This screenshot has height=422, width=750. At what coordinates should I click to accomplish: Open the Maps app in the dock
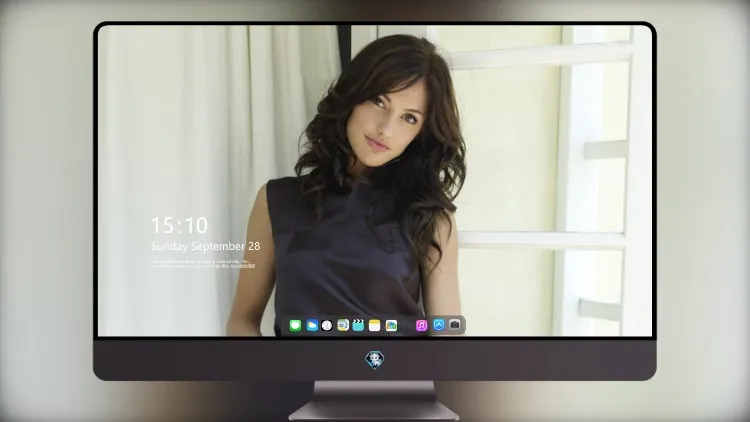(343, 325)
